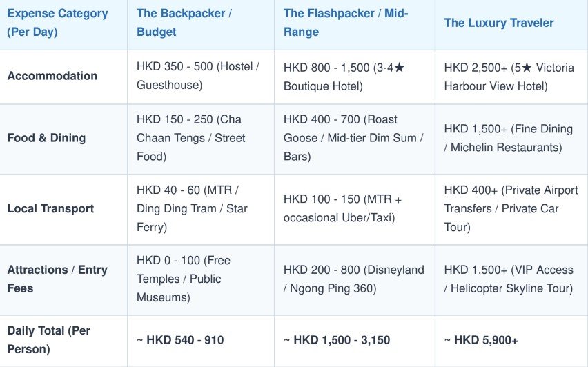Click the Expense Category (Per Day) header
Viewport: 588px width, 367px height.
[57, 23]
